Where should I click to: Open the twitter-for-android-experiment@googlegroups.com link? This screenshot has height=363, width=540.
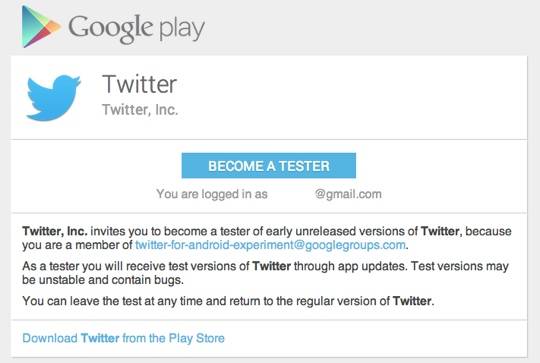click(x=270, y=245)
